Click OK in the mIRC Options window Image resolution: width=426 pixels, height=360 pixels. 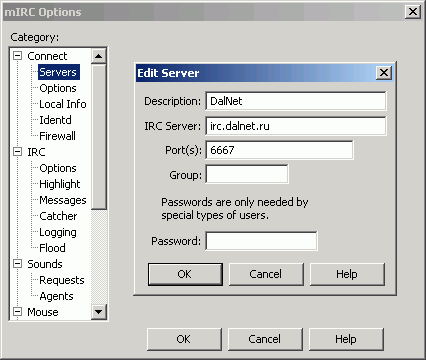tap(184, 339)
